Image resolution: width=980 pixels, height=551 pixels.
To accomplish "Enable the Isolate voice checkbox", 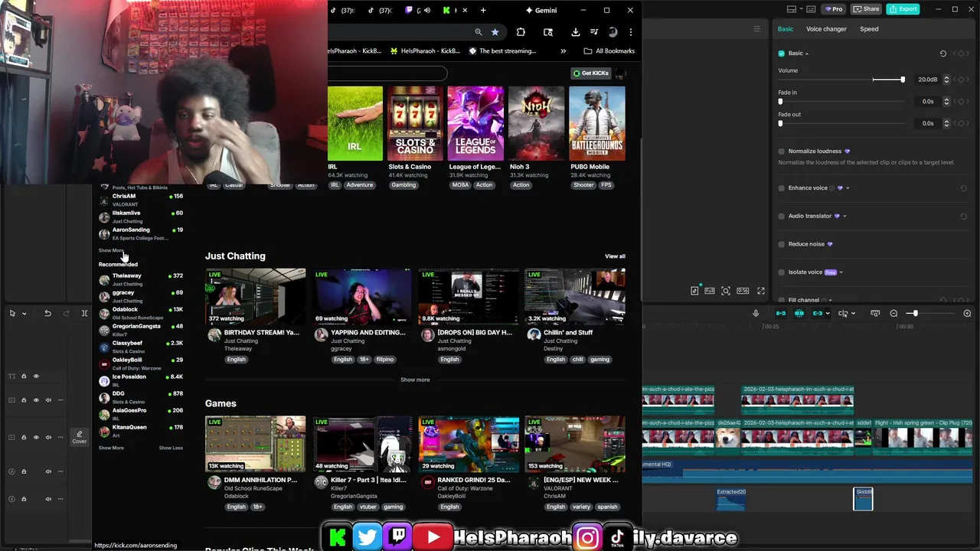I will point(782,272).
